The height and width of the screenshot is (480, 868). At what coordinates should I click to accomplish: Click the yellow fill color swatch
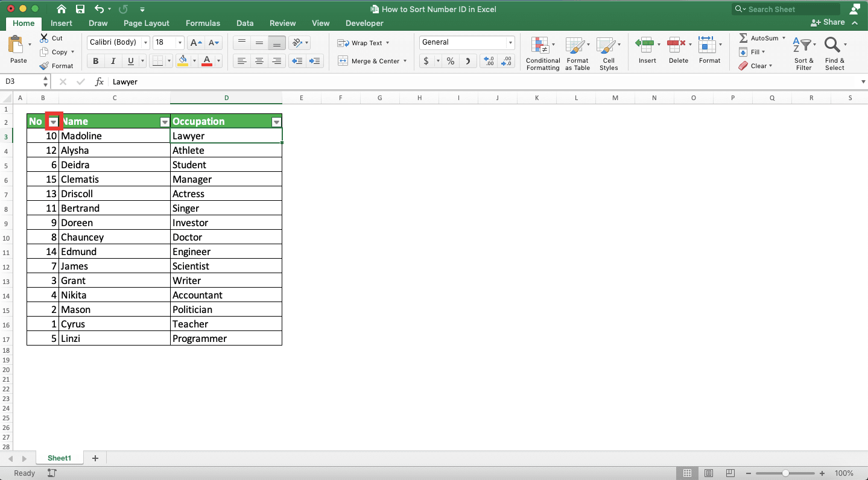[183, 61]
